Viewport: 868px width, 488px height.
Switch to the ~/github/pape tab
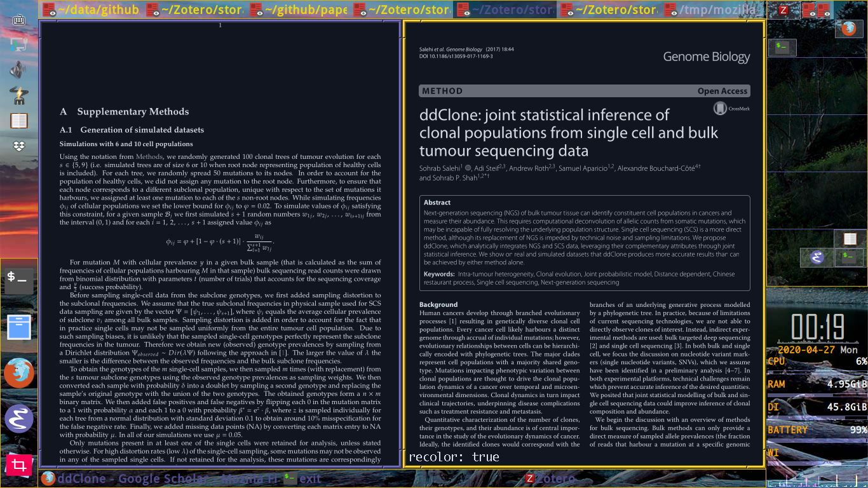pos(298,10)
